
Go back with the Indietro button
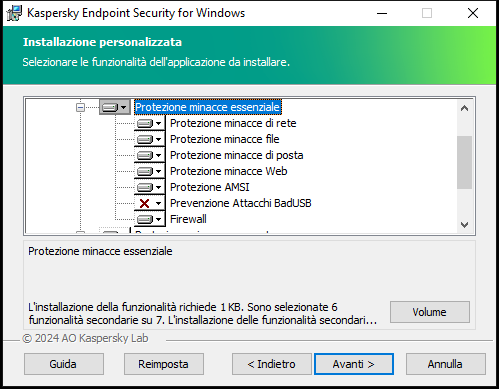(x=272, y=364)
